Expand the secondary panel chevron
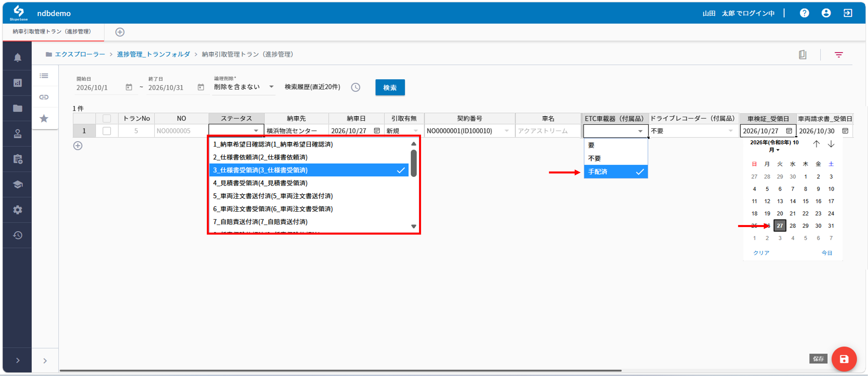 click(x=45, y=361)
